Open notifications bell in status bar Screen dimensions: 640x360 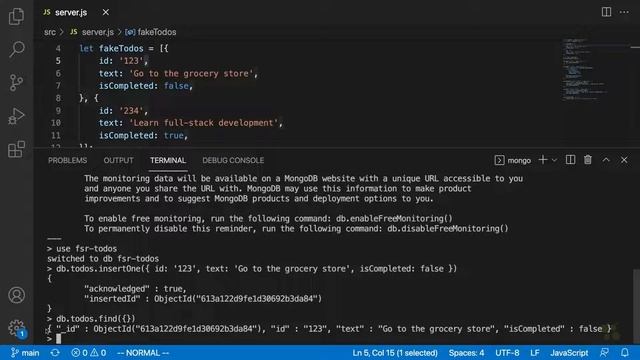pyautogui.click(x=624, y=353)
